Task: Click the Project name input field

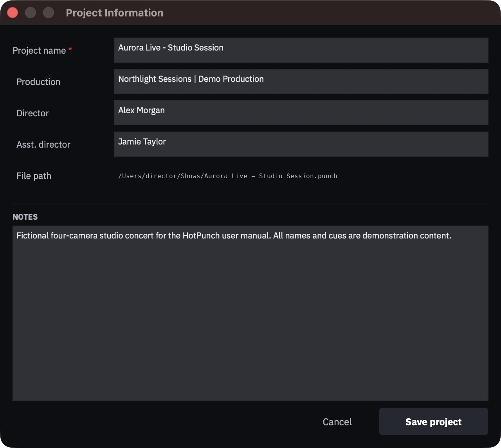Action: (301, 50)
